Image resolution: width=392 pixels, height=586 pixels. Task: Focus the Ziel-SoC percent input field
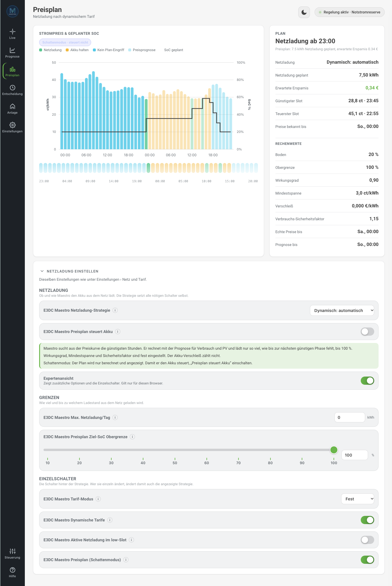355,455
